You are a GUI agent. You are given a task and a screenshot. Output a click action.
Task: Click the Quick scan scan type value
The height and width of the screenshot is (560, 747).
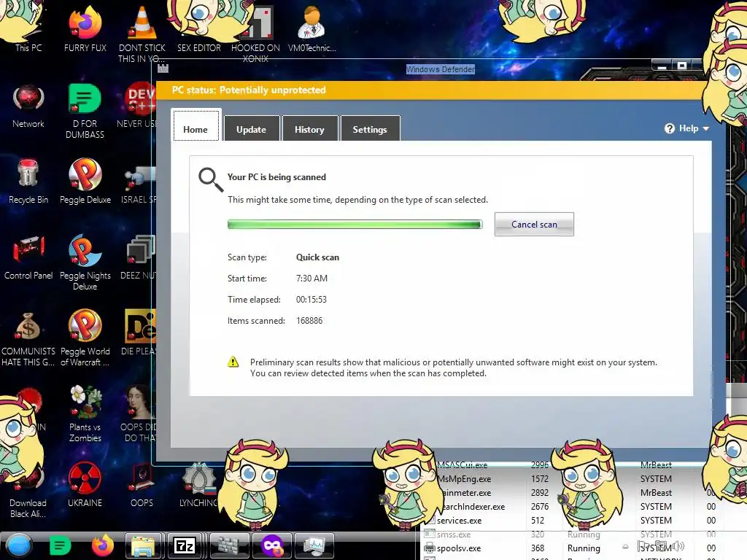click(x=318, y=257)
